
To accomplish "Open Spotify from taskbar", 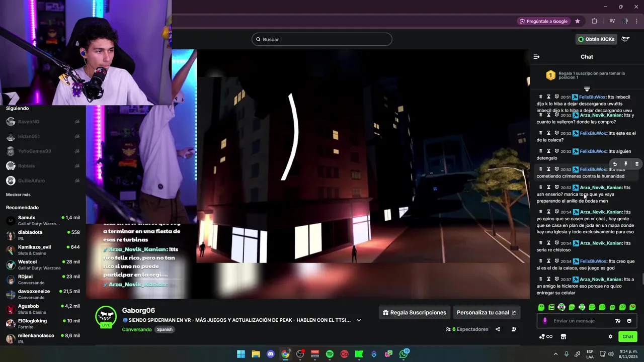I will click(x=330, y=354).
